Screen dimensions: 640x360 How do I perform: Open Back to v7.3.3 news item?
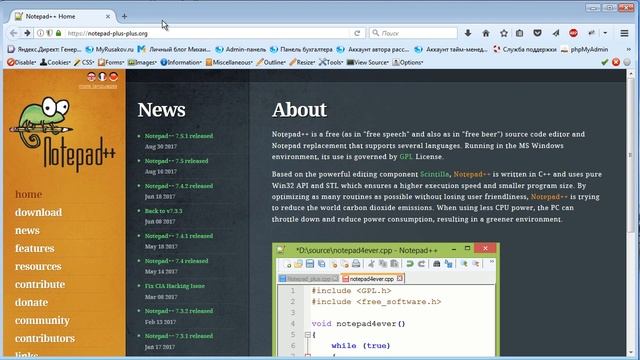point(163,211)
